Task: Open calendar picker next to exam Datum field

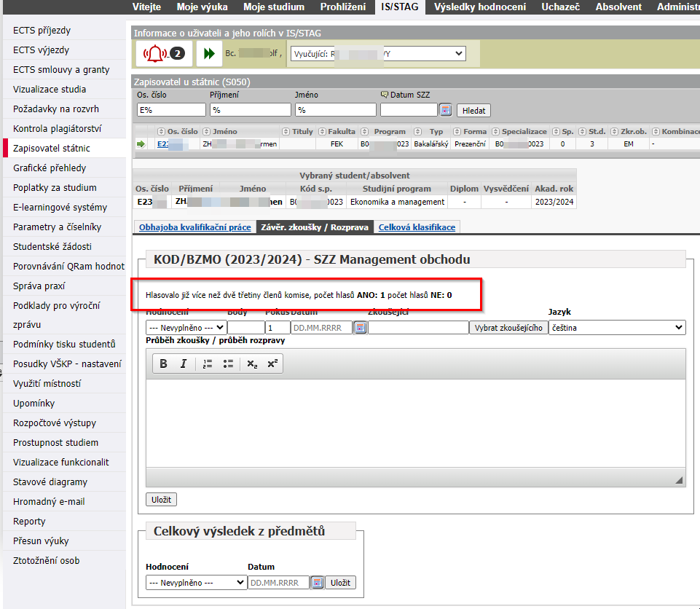Action: [x=361, y=328]
